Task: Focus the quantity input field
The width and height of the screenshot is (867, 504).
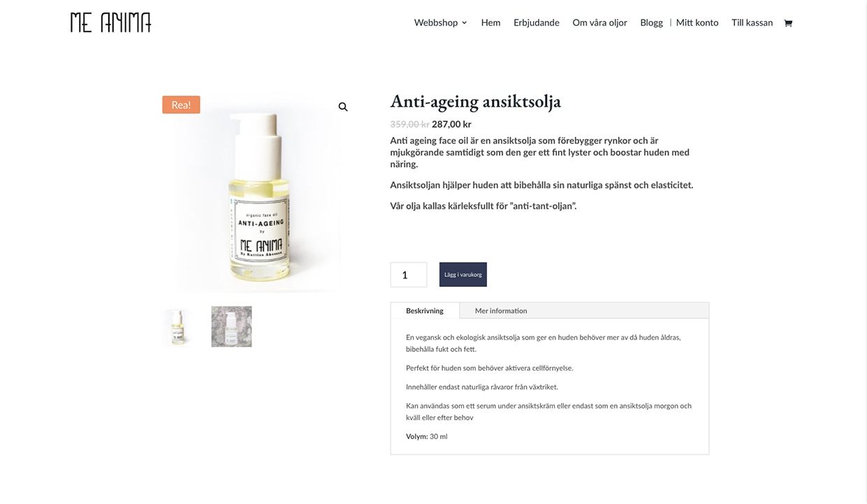Action: [409, 275]
